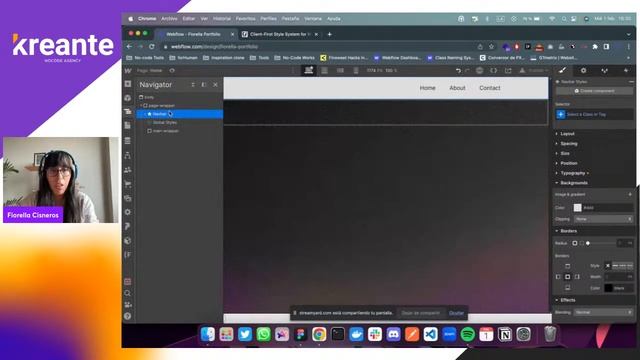Set border style to none X
This screenshot has width=640, height=360.
click(x=607, y=266)
